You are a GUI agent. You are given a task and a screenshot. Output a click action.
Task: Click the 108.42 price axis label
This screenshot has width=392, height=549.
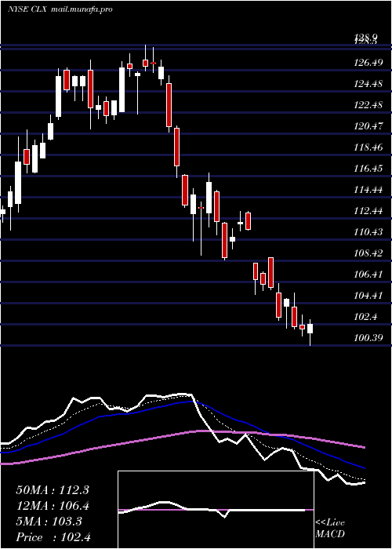[368, 253]
